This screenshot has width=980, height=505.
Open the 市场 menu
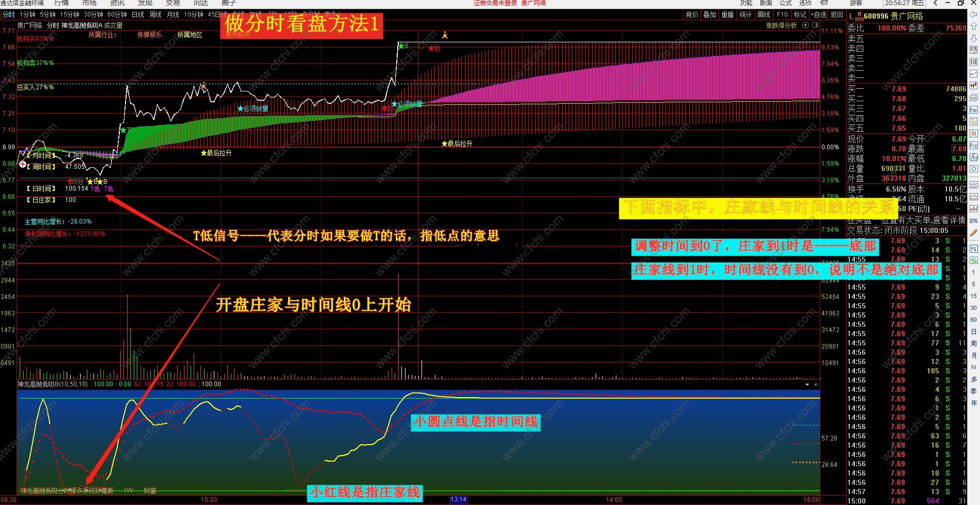point(89,3)
